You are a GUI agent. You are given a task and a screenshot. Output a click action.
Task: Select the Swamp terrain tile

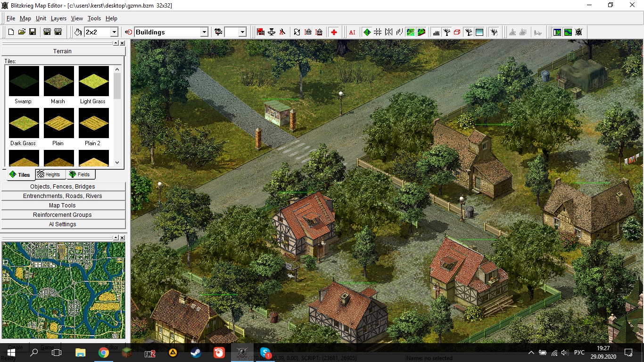click(x=24, y=81)
